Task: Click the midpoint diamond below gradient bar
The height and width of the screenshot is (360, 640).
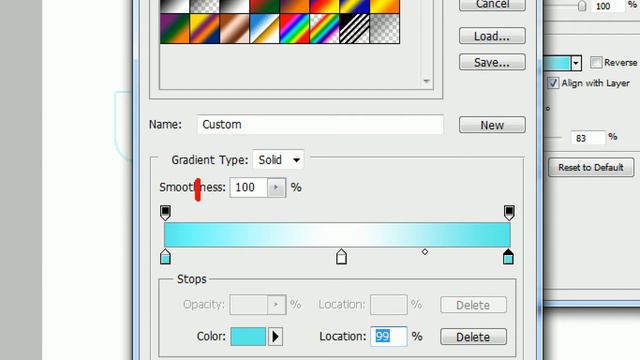Action: (x=425, y=252)
